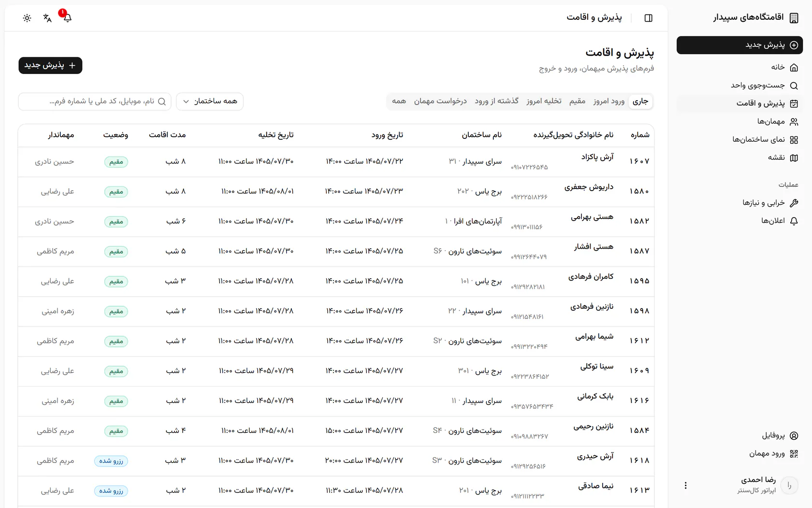Click the home icon next to خانه
Viewport: 812px width, 508px height.
[794, 67]
